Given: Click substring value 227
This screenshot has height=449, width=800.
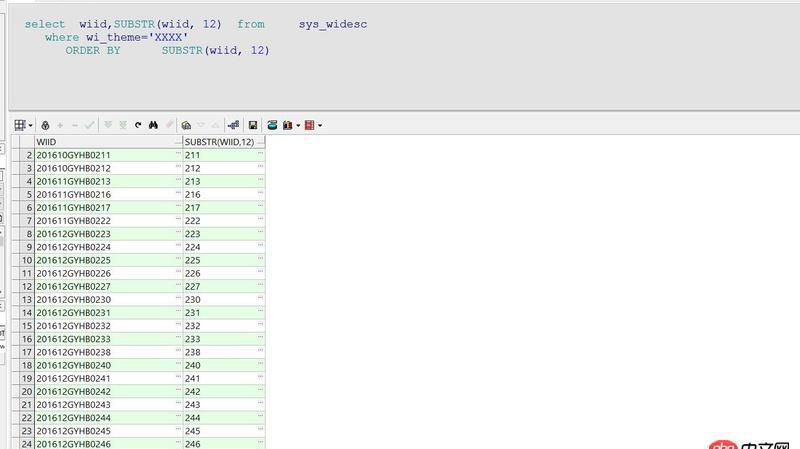Looking at the screenshot, I should 223,287.
